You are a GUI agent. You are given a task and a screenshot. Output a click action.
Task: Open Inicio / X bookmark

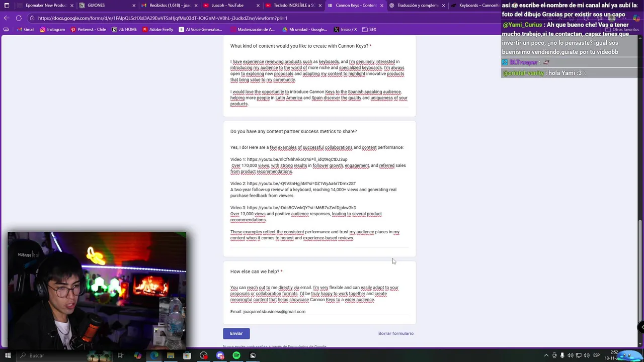(345, 29)
